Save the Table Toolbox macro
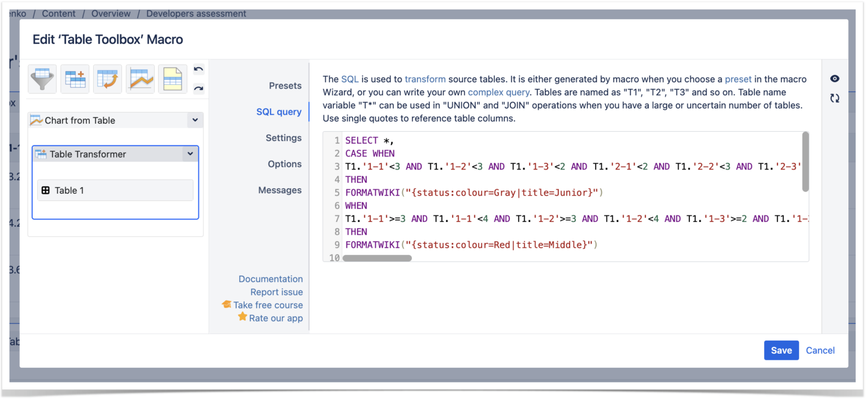 pos(781,350)
